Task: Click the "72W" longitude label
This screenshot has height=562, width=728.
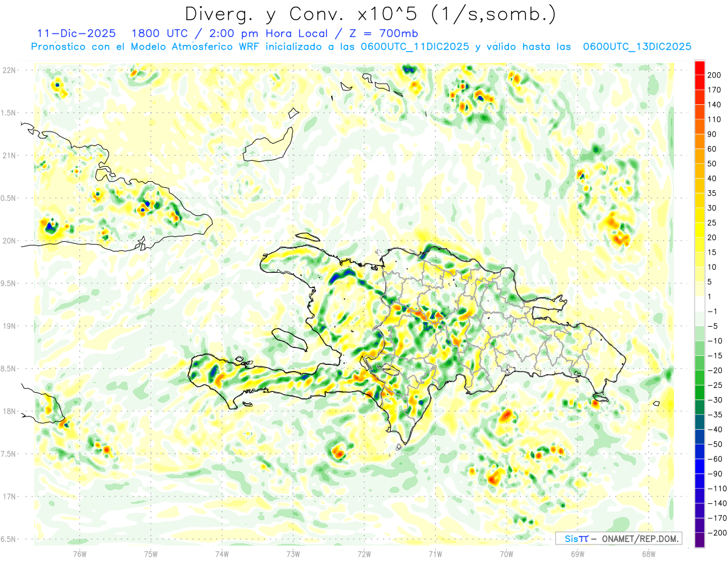Action: (364, 553)
